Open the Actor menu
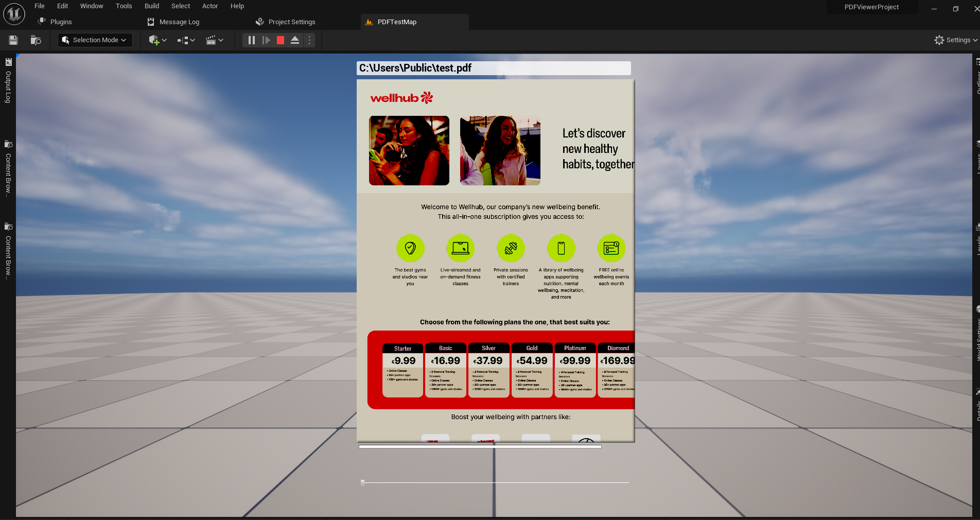 (x=210, y=6)
